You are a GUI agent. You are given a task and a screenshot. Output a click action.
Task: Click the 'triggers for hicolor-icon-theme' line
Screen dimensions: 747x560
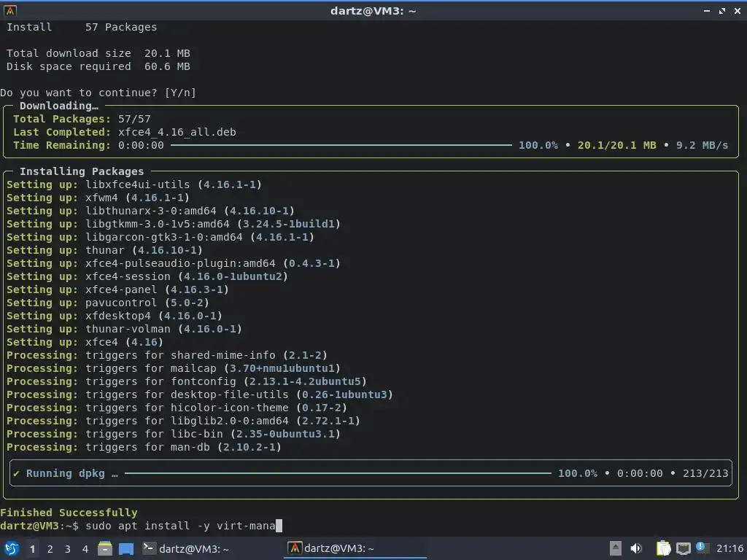tap(177, 408)
